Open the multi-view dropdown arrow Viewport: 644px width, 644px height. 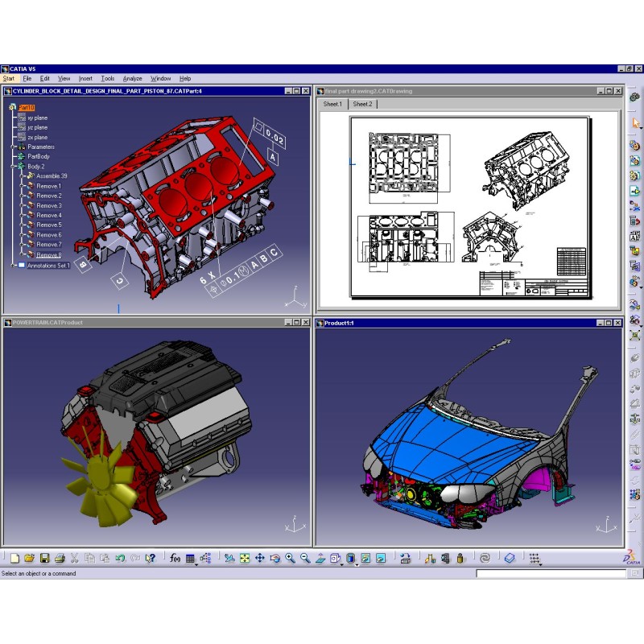tap(341, 565)
